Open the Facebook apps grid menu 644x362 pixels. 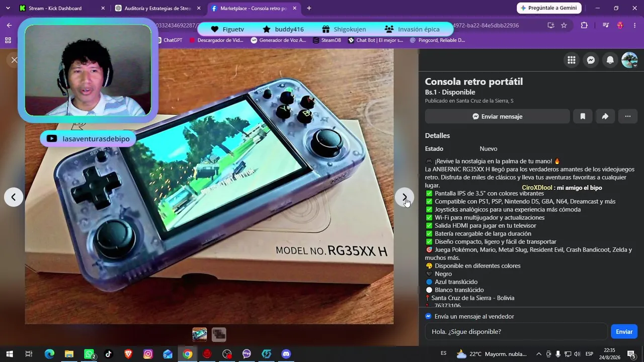tap(572, 60)
